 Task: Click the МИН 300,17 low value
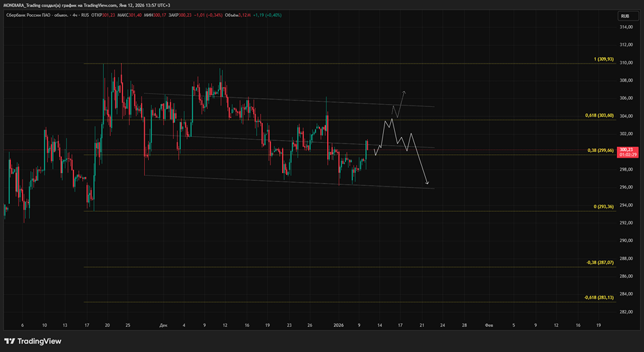pos(155,15)
